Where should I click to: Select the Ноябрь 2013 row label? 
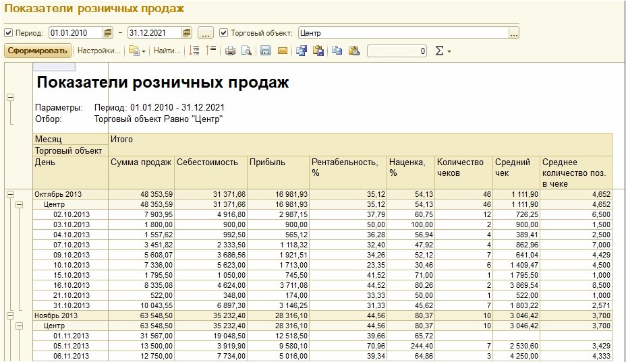(x=56, y=315)
